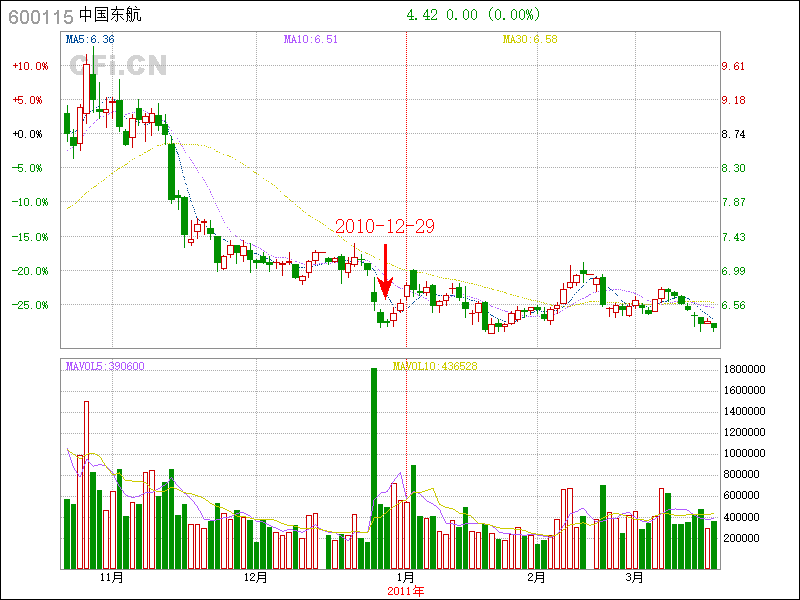The image size is (800, 600).
Task: Select the MAVOL5:390600 volume label
Action: click(105, 366)
